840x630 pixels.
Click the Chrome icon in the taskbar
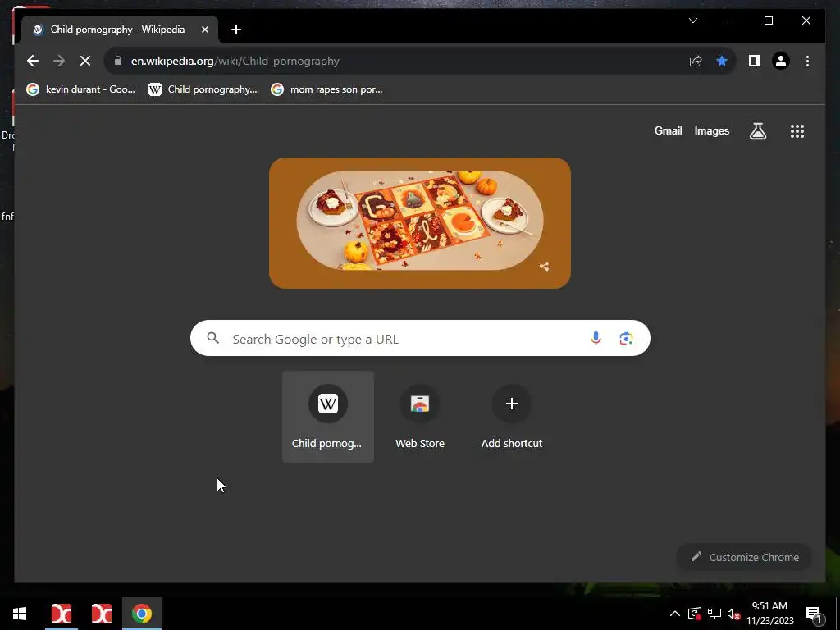[141, 614]
